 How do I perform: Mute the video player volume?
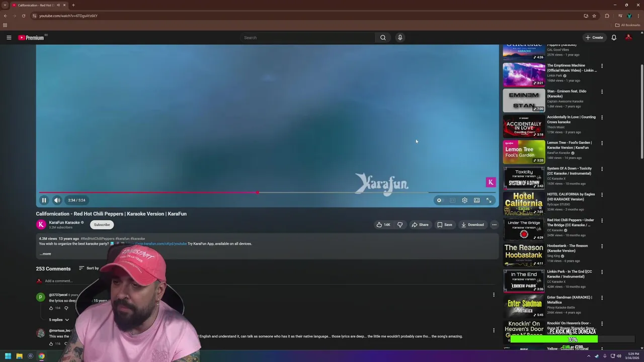point(57,200)
